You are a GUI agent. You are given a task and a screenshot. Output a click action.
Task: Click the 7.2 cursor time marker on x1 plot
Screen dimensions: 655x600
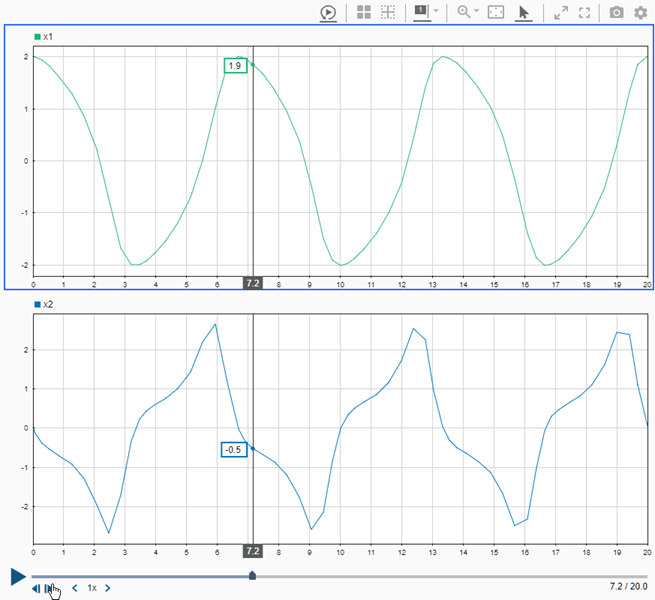(253, 283)
